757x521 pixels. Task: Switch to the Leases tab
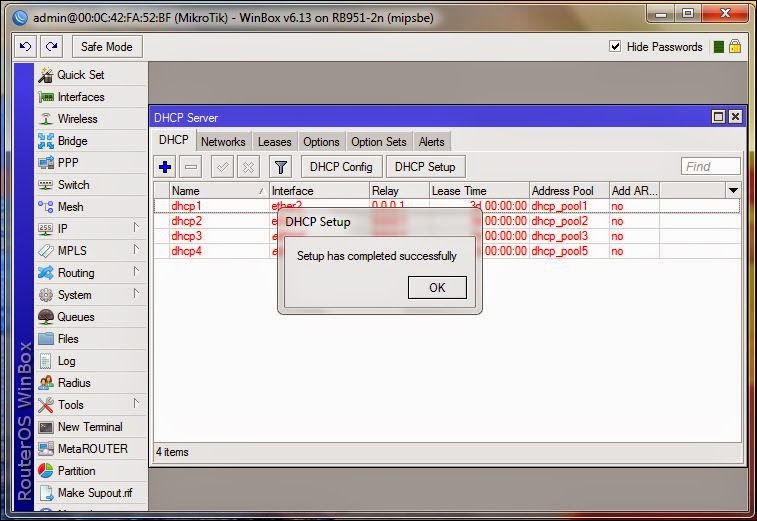pyautogui.click(x=274, y=142)
